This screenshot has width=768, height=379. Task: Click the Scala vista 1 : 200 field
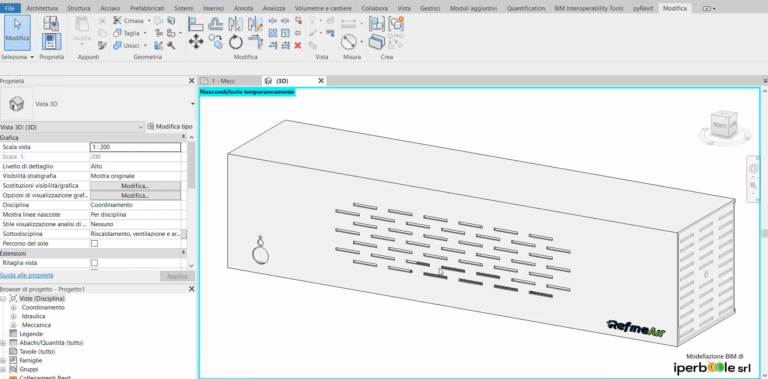click(x=135, y=147)
